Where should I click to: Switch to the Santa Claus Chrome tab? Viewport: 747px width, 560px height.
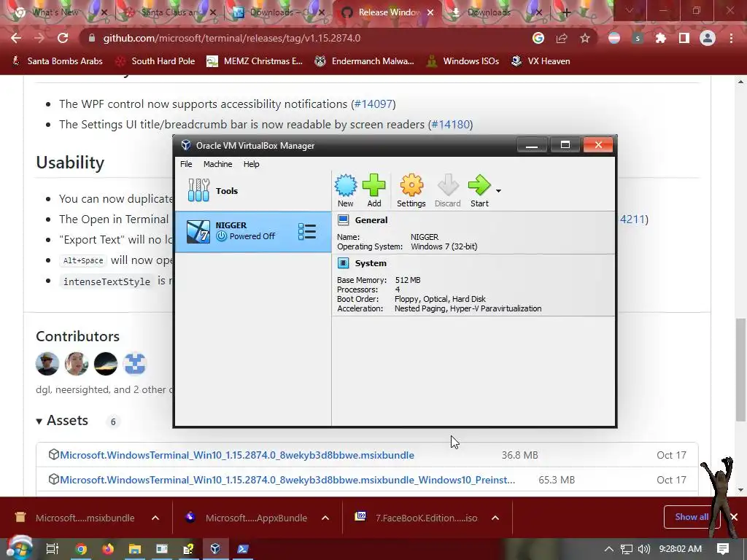(169, 12)
